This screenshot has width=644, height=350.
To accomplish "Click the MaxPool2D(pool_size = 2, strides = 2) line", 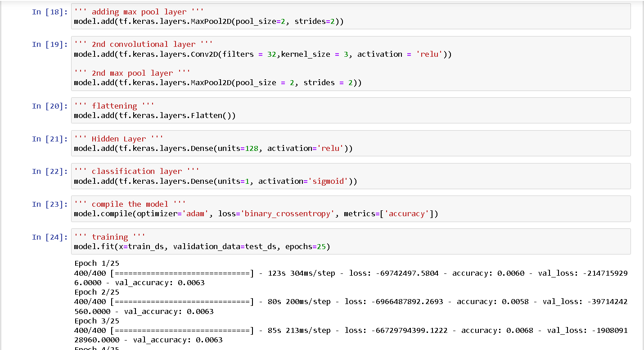I will [x=218, y=83].
